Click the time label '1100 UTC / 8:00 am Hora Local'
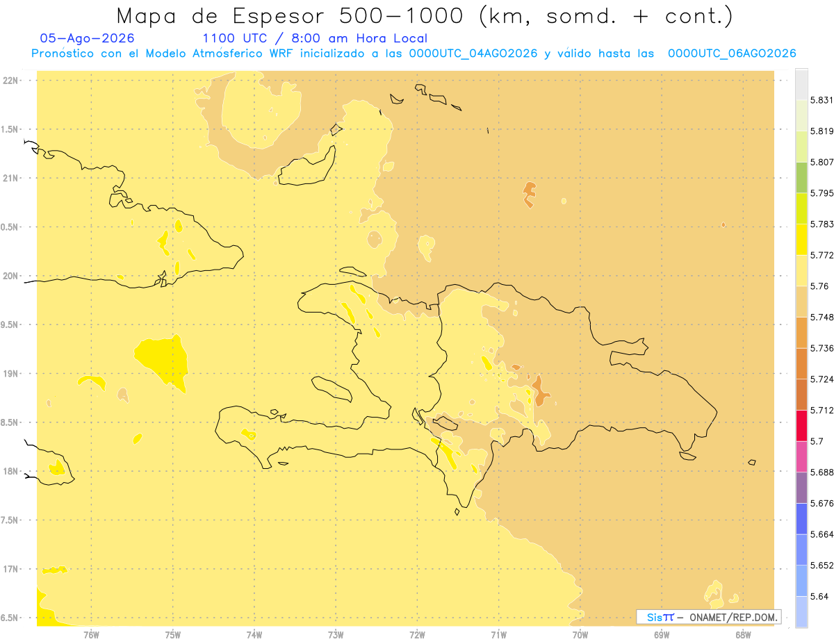Image resolution: width=834 pixels, height=644 pixels. click(315, 38)
